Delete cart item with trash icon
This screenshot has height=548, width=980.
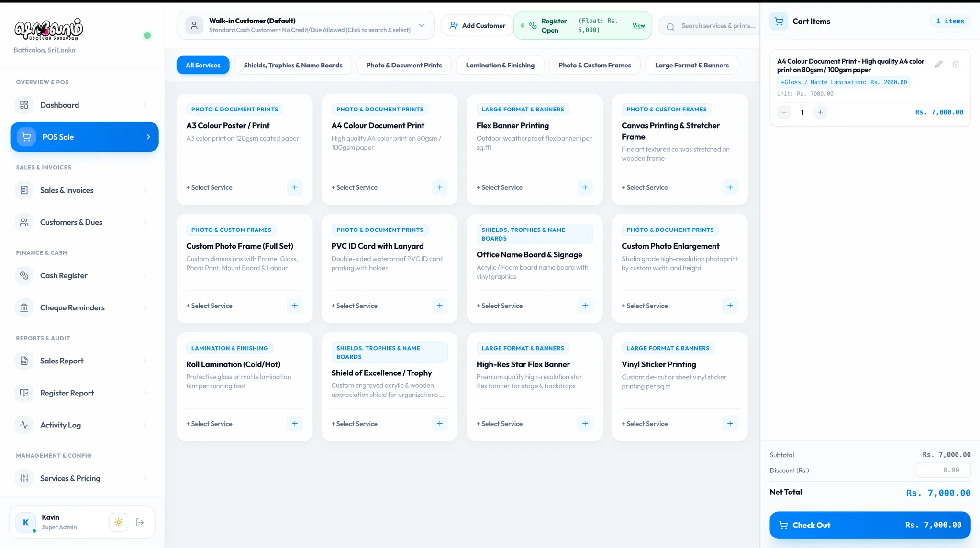956,64
